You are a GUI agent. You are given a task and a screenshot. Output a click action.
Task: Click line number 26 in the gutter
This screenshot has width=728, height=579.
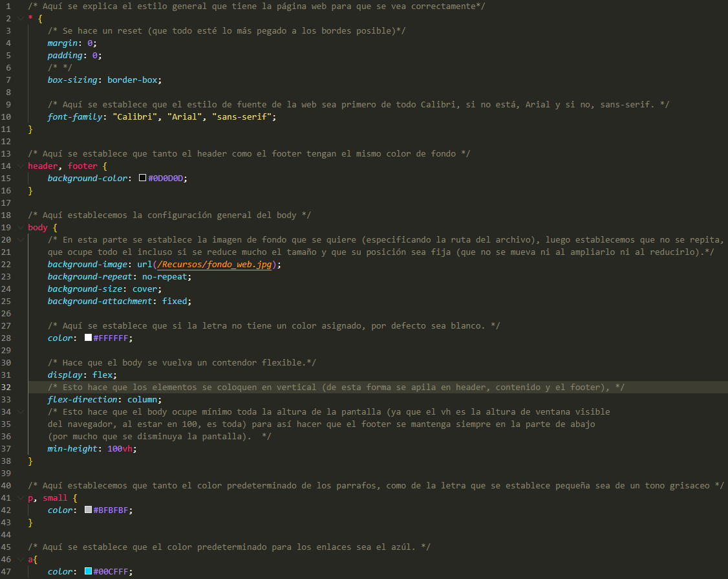coord(6,314)
